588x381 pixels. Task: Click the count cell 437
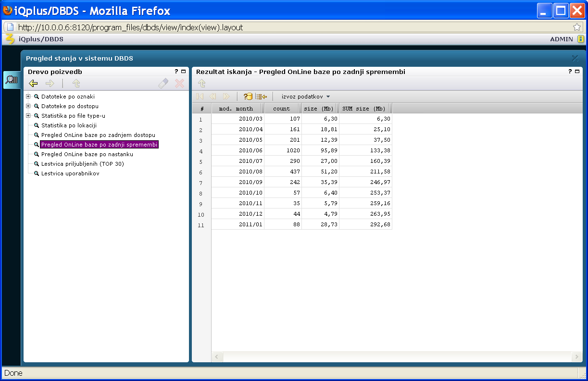pos(283,172)
